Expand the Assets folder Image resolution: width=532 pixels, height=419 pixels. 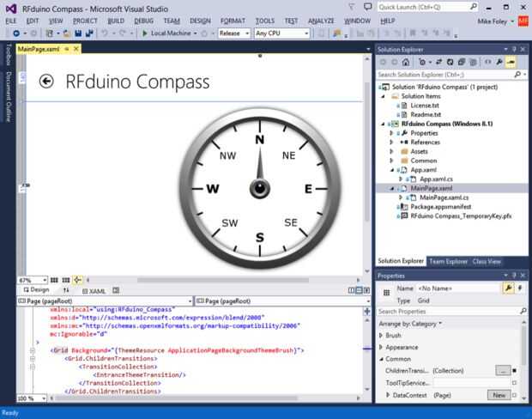391,151
